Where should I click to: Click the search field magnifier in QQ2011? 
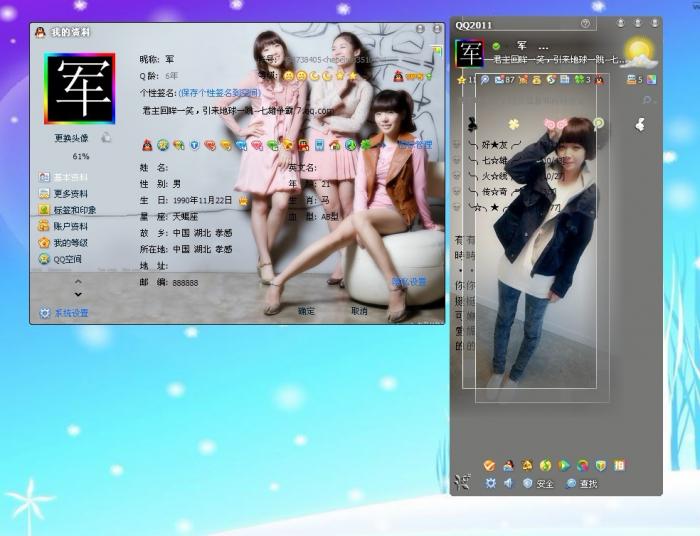tap(646, 100)
